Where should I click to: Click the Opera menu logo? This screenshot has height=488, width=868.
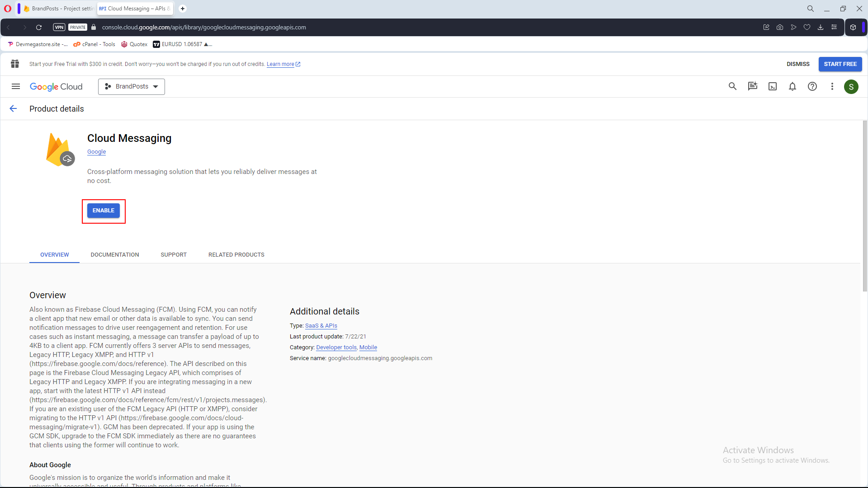click(8, 9)
